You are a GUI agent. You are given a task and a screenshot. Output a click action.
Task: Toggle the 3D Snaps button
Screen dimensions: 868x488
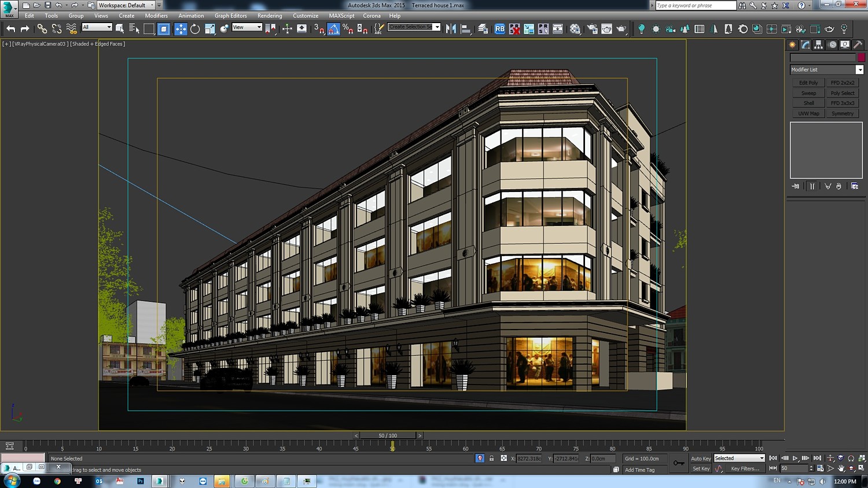click(319, 28)
